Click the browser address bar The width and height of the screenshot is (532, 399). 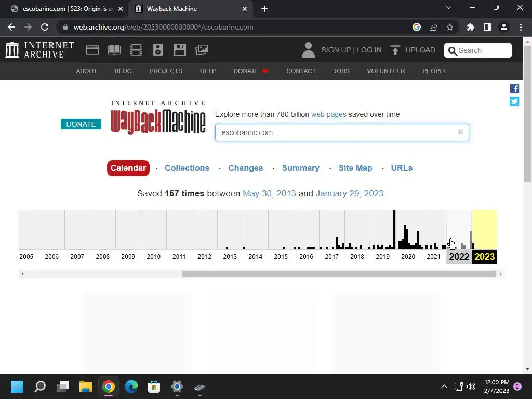click(234, 27)
